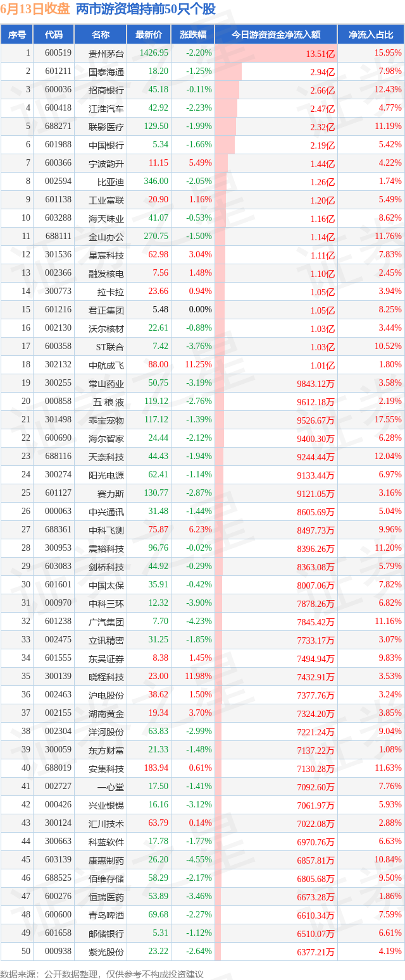The width and height of the screenshot is (405, 980).
Task: Select the 招商银行 stock name
Action: [106, 90]
